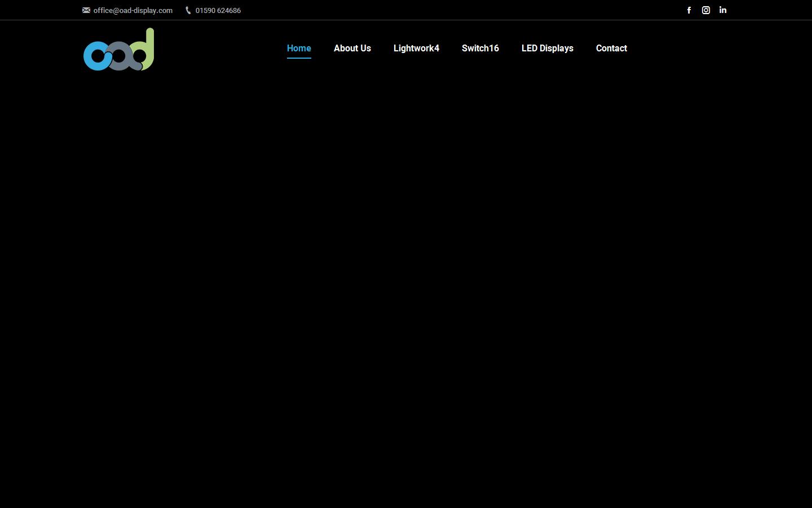Open the Switch16 product page
812x508 pixels.
pyautogui.click(x=480, y=49)
